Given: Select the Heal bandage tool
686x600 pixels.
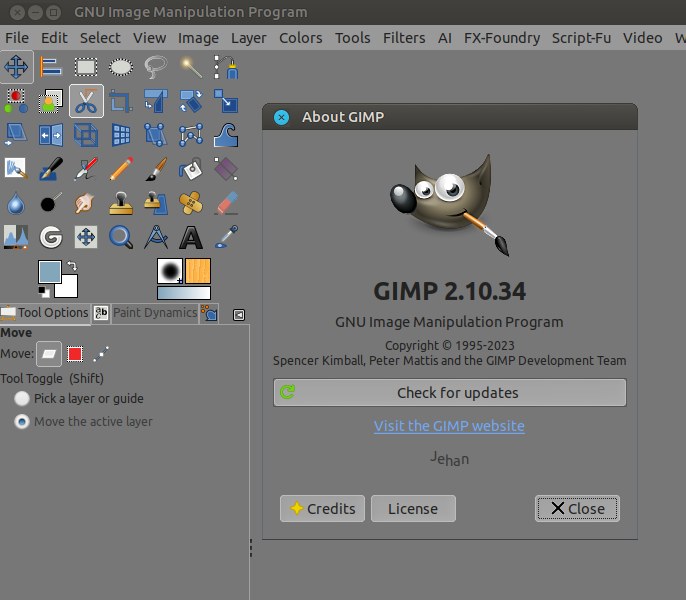Looking at the screenshot, I should pyautogui.click(x=191, y=203).
